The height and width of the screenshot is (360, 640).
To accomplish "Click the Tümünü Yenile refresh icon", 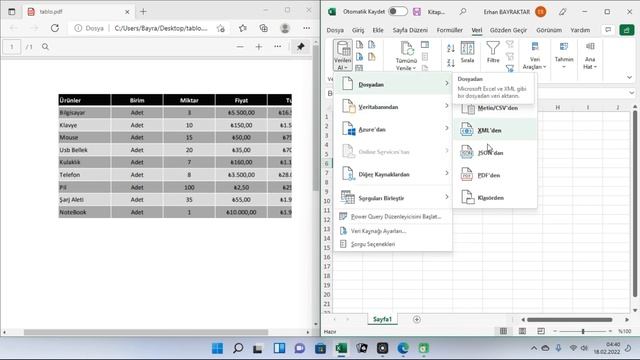I will pyautogui.click(x=407, y=49).
